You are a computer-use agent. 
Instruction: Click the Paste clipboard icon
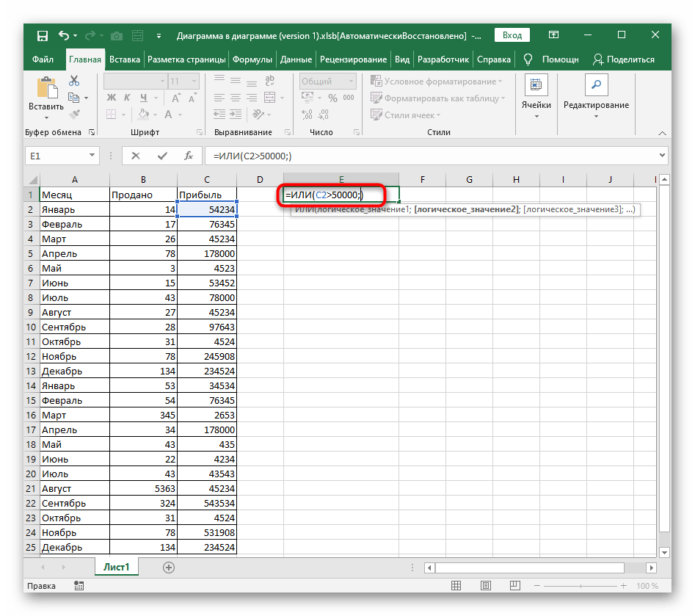click(46, 89)
